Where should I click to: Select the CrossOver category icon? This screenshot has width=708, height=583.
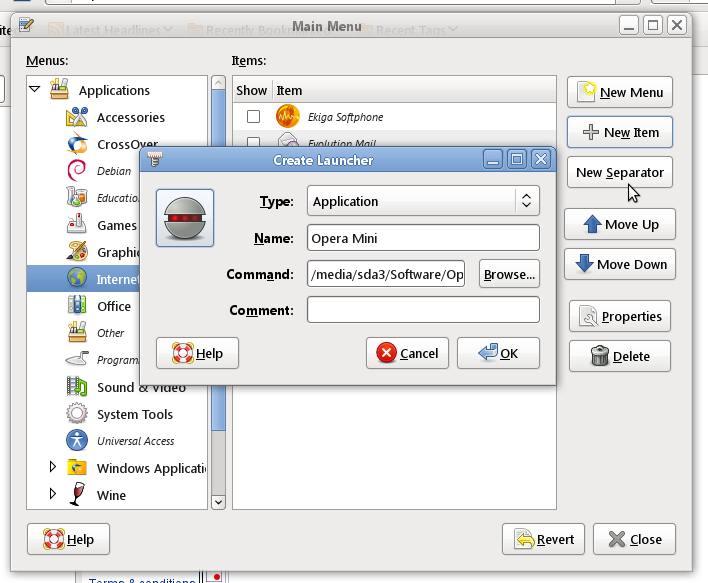[77, 144]
